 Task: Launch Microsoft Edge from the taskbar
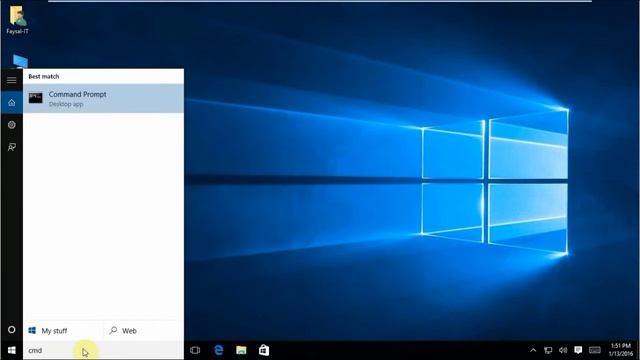click(218, 350)
